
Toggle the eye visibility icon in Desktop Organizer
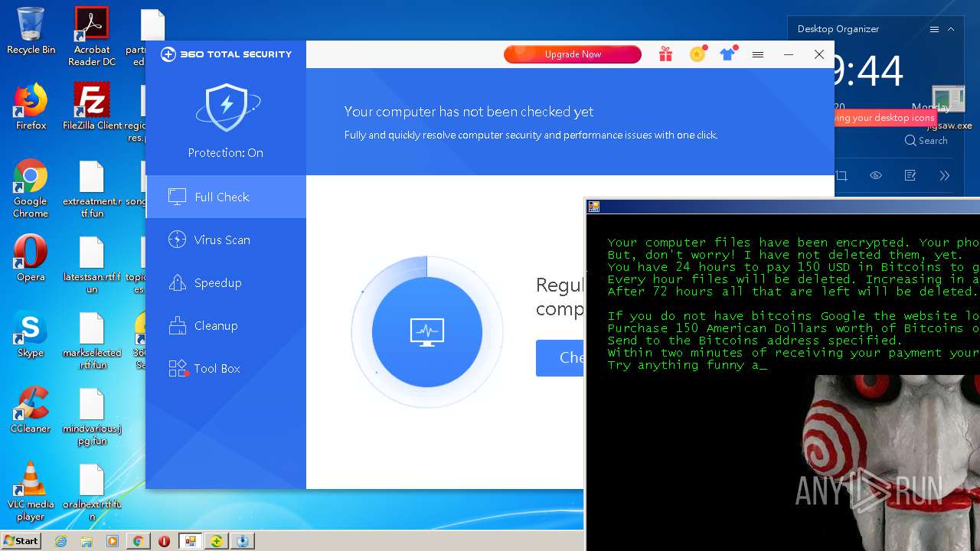coord(876,175)
